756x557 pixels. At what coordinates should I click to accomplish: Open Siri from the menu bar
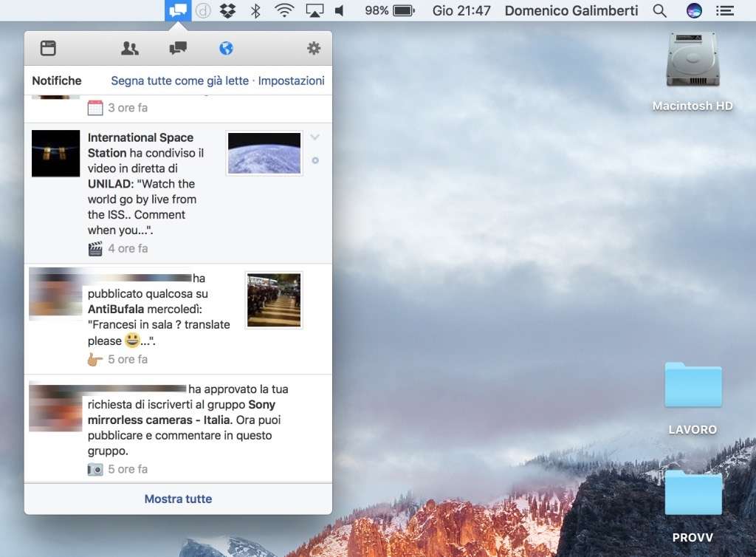tap(693, 10)
